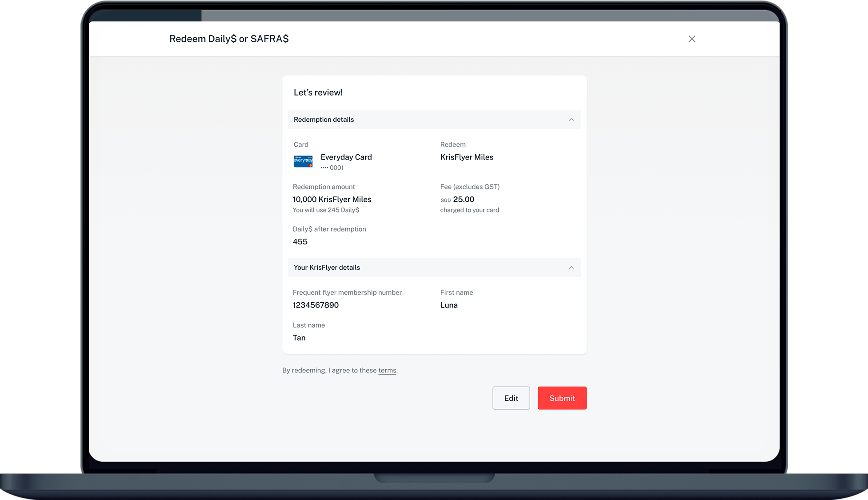Click the SGD 25.00 fee value
This screenshot has width=868, height=500.
coord(458,200)
